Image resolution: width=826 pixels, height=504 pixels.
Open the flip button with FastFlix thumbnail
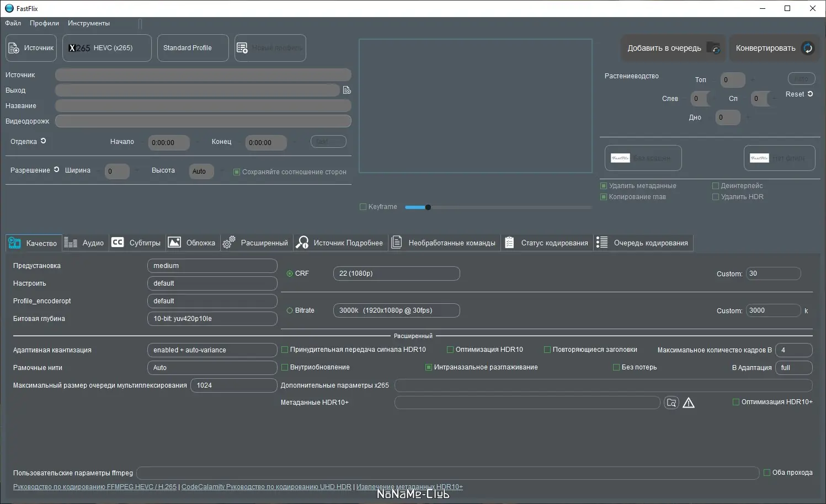click(779, 158)
